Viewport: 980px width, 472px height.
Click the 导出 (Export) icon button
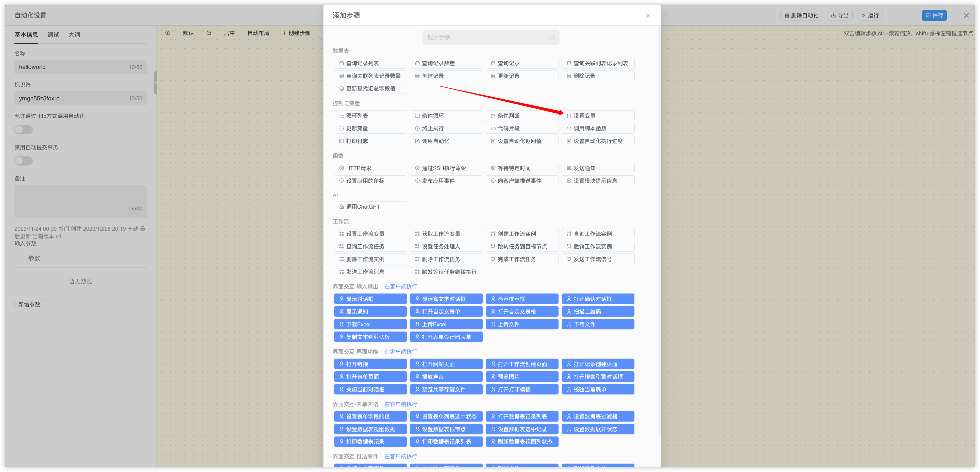click(840, 15)
